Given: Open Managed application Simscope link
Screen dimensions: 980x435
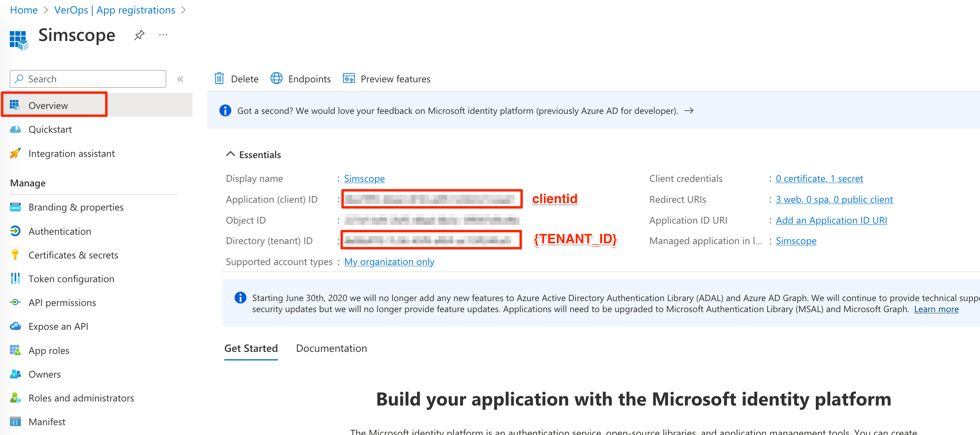Looking at the screenshot, I should point(796,241).
